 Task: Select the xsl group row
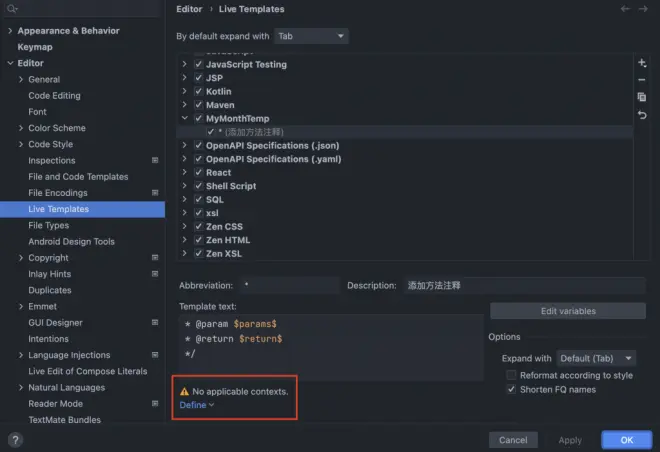point(405,213)
